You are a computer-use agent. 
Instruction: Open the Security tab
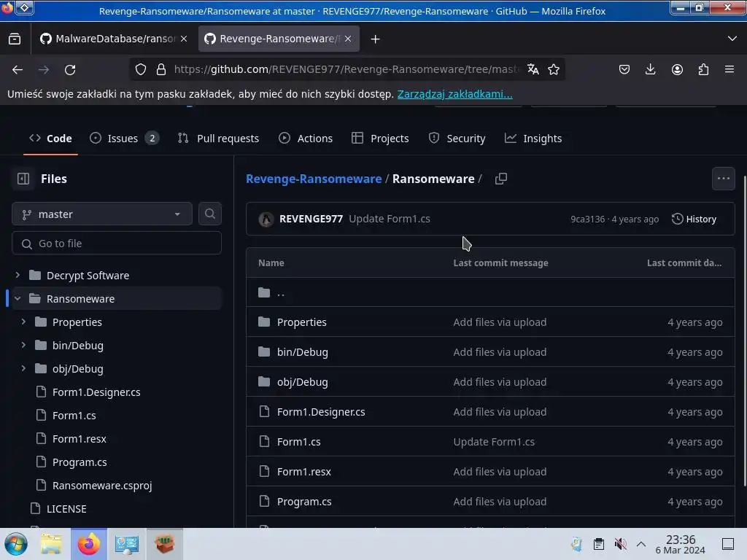(x=457, y=139)
